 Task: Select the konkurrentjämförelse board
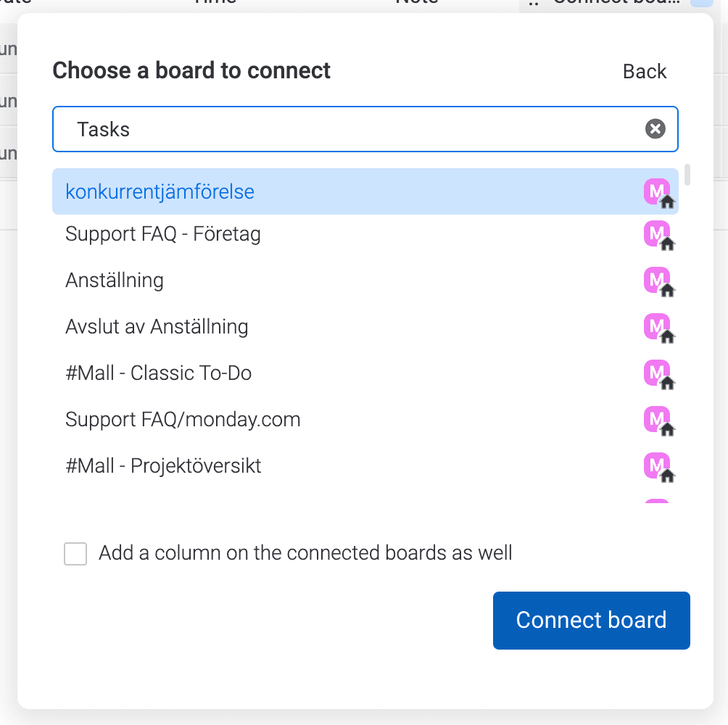[x=365, y=191]
